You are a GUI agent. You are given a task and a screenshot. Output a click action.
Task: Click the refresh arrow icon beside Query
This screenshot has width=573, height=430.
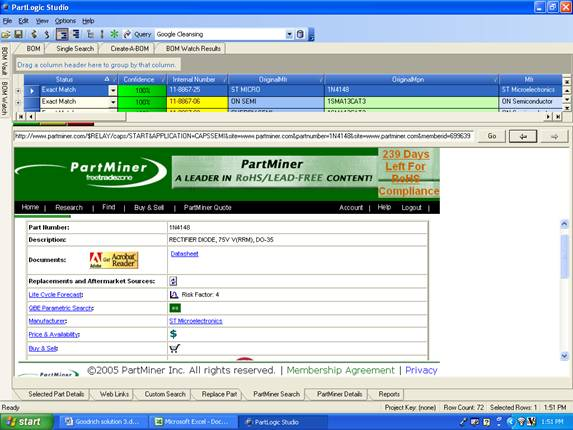[127, 34]
